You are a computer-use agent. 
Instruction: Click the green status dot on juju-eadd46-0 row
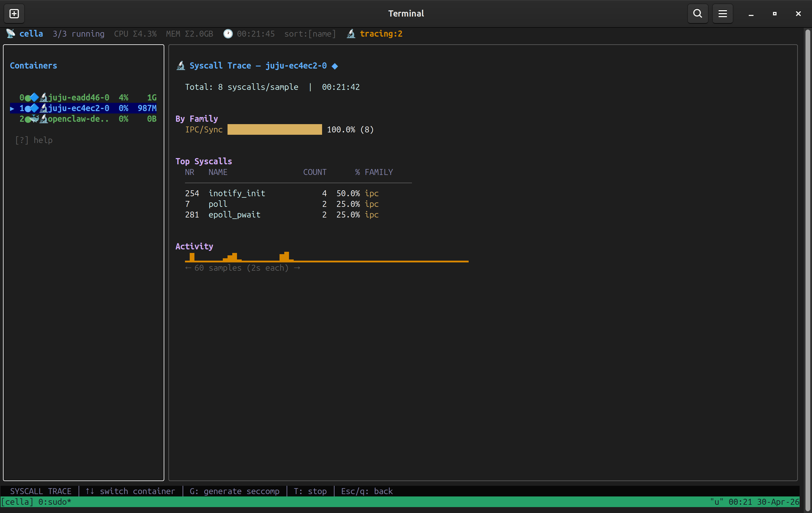(x=27, y=98)
